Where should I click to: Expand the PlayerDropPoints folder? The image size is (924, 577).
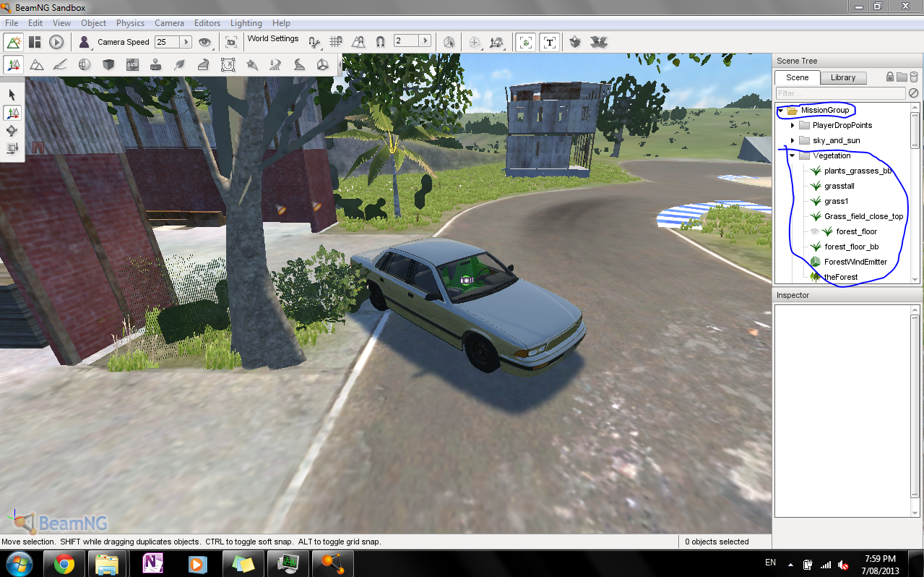tap(793, 126)
